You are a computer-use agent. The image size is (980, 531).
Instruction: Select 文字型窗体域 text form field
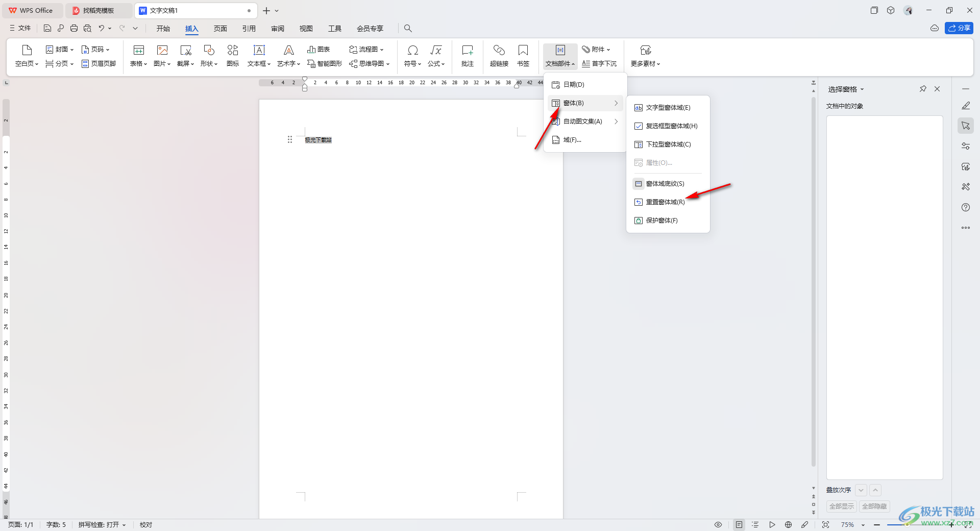(668, 108)
